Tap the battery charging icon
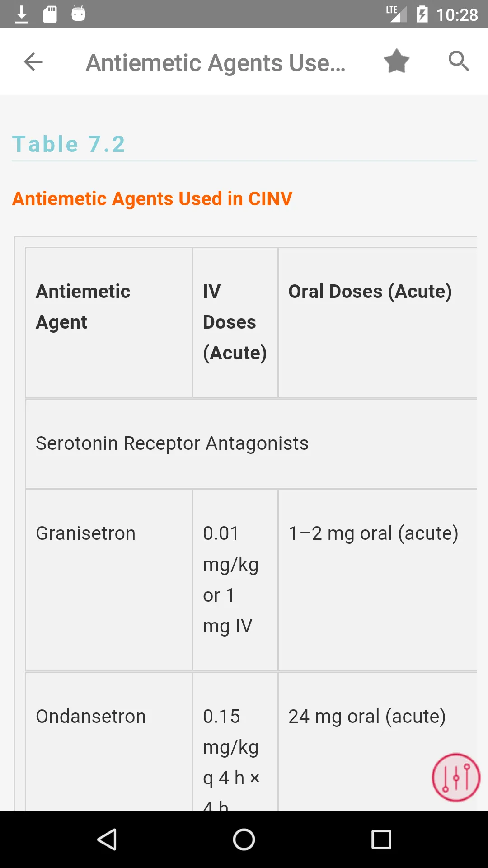488x868 pixels. (x=422, y=14)
